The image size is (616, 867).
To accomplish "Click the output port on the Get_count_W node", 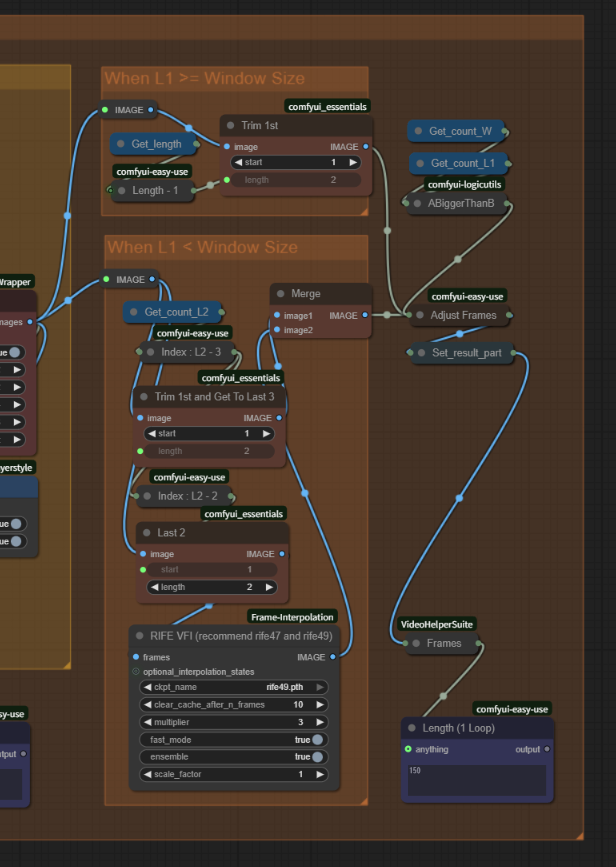I will pyautogui.click(x=506, y=131).
